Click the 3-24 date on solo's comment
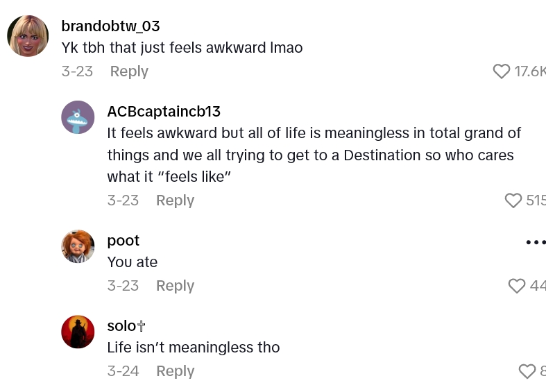546x392 pixels. (123, 371)
